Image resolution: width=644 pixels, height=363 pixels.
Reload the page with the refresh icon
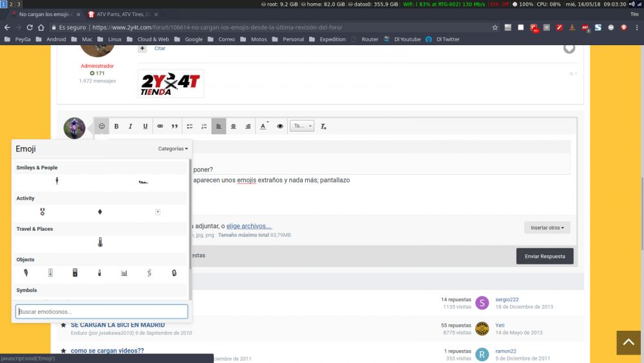(x=30, y=28)
